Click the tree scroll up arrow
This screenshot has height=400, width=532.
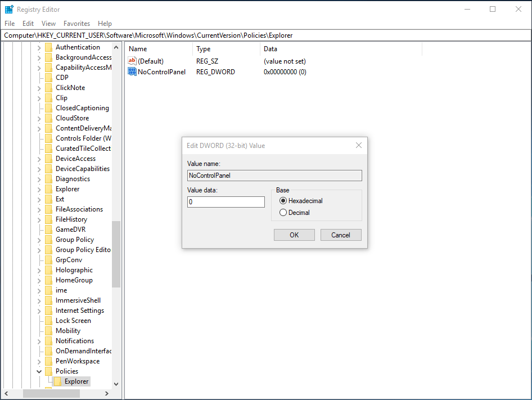pyautogui.click(x=116, y=47)
